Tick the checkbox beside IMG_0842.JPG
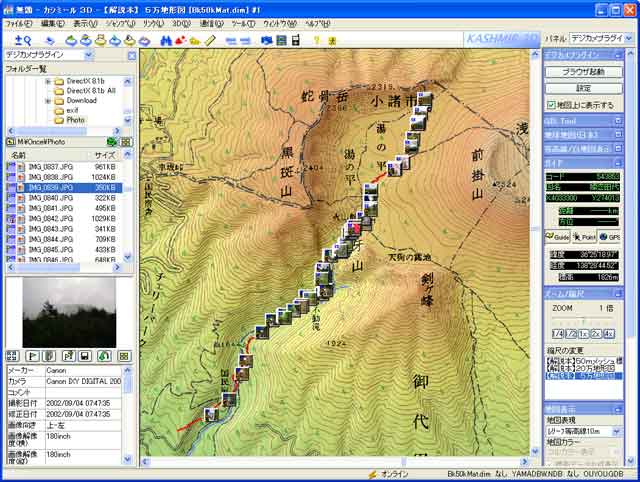Image resolution: width=640 pixels, height=482 pixels. (x=11, y=218)
